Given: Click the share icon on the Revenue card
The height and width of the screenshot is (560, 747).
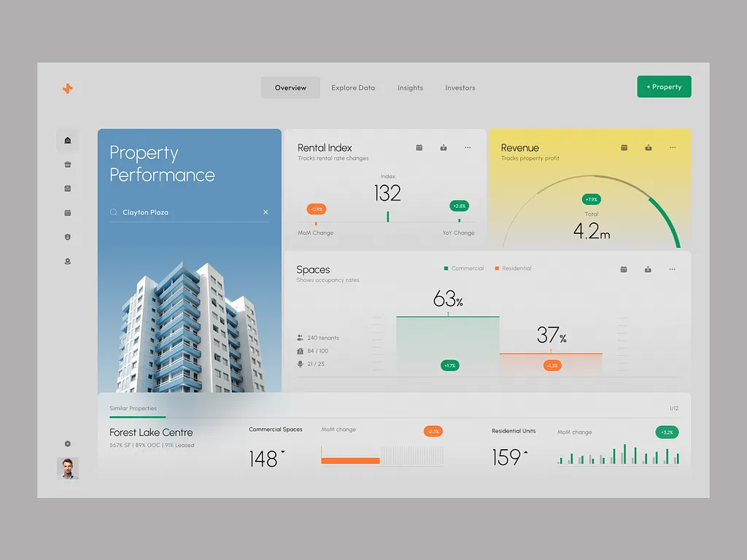Looking at the screenshot, I should [648, 147].
